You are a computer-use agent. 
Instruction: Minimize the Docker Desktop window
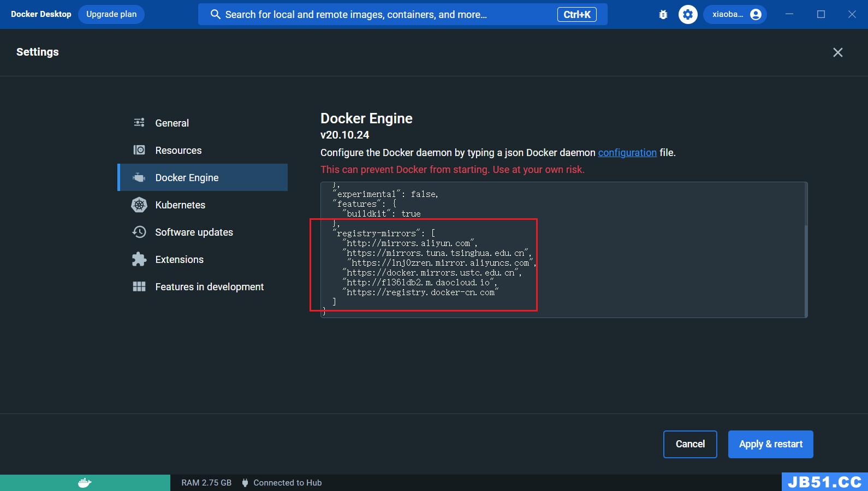tap(789, 14)
